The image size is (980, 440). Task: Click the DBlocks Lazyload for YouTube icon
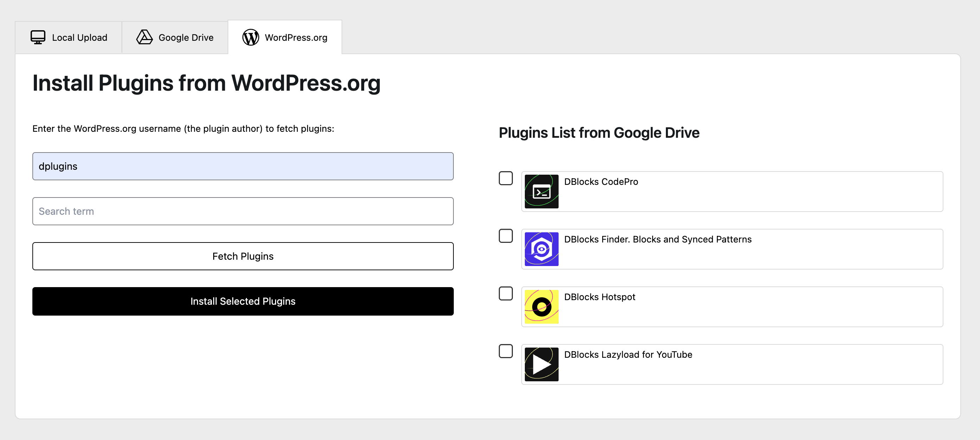click(541, 364)
